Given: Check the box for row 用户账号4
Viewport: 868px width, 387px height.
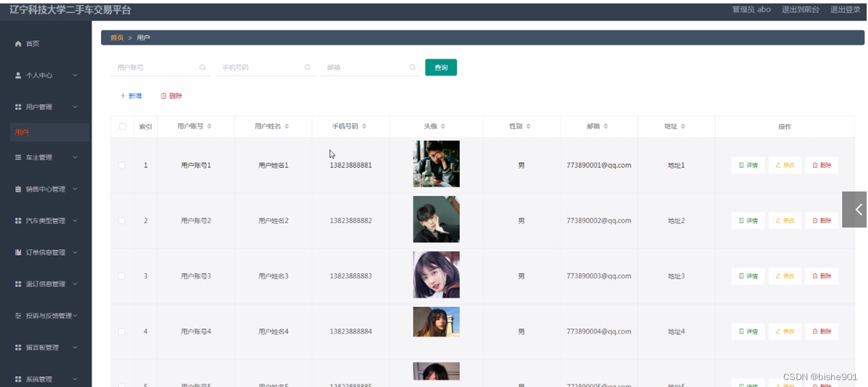Looking at the screenshot, I should (122, 332).
